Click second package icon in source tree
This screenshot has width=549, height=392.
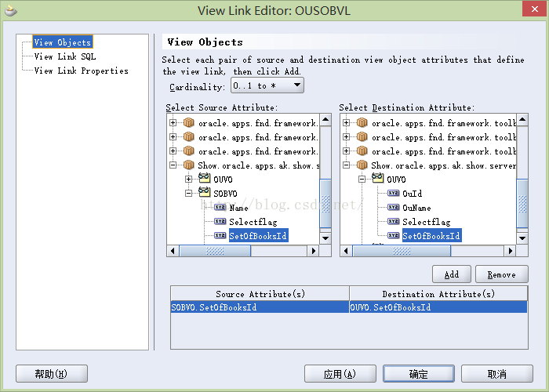coord(189,136)
